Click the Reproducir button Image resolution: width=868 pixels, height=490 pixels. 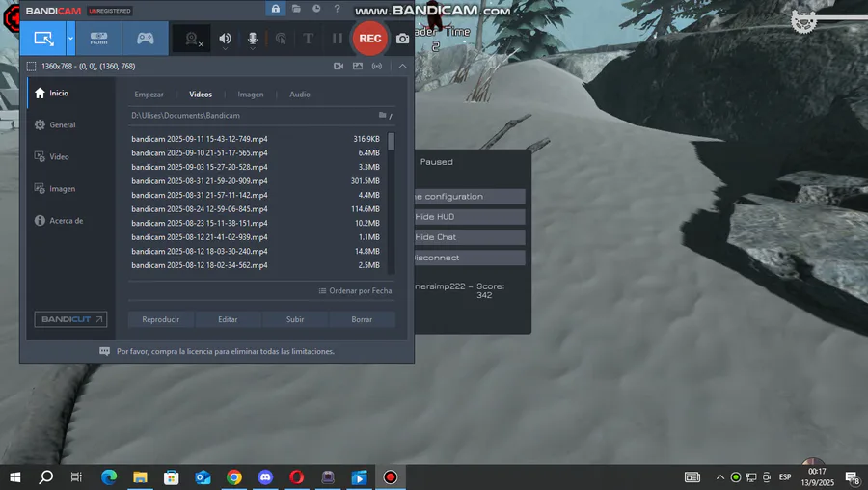tap(160, 319)
